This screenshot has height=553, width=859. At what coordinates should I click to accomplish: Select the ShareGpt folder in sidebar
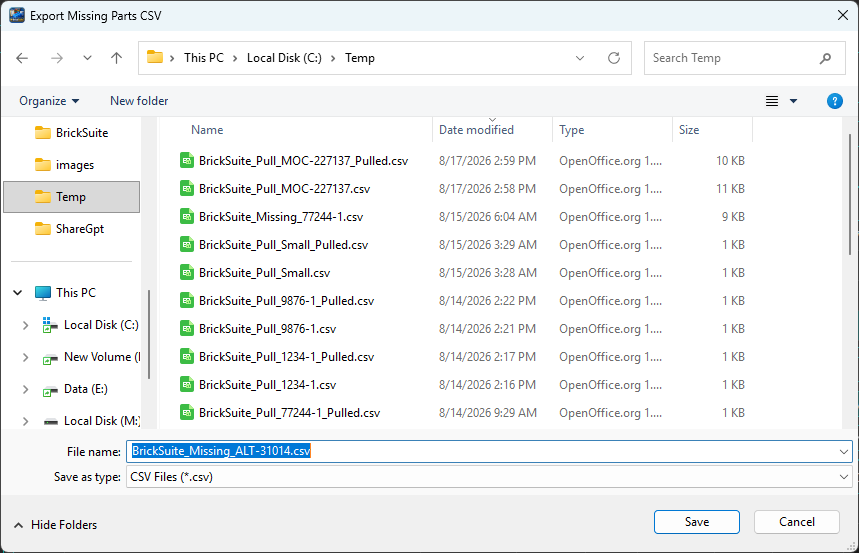[70, 229]
